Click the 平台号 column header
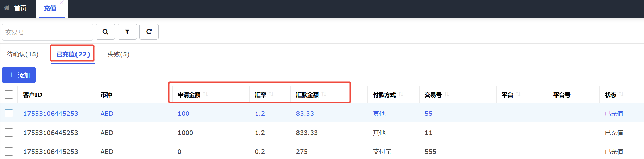The image size is (644, 159). tap(562, 95)
